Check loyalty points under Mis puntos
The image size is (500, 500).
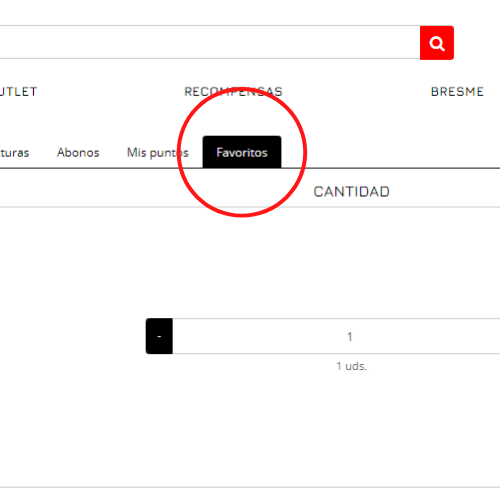point(158,153)
